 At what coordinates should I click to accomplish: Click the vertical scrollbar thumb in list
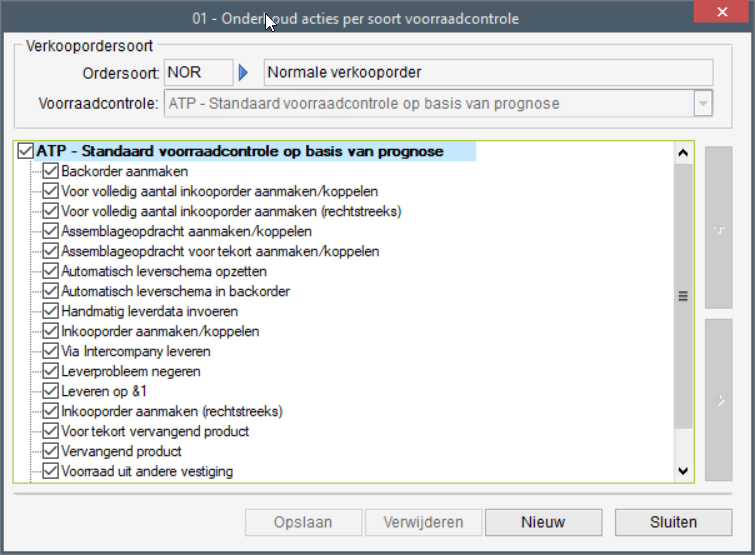pyautogui.click(x=684, y=296)
